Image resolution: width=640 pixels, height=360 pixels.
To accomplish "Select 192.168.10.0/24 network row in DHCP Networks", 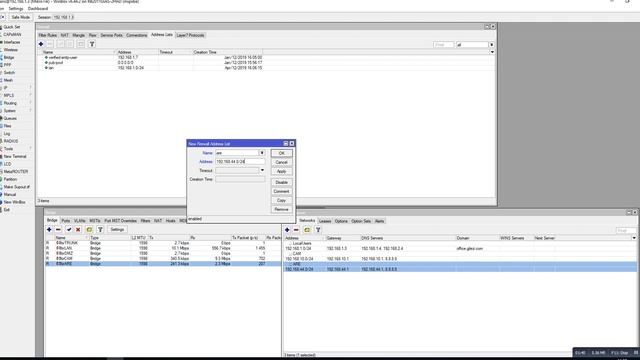I will (x=460, y=259).
